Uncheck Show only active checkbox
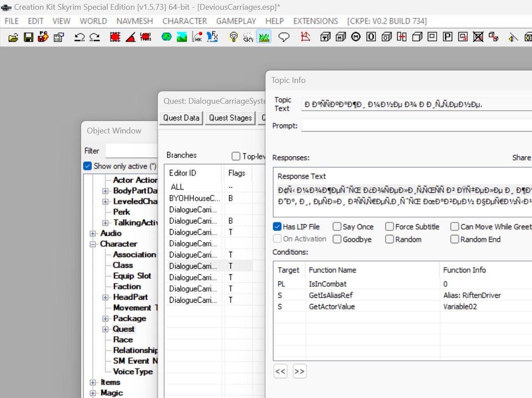The height and width of the screenshot is (398, 532). coord(87,166)
